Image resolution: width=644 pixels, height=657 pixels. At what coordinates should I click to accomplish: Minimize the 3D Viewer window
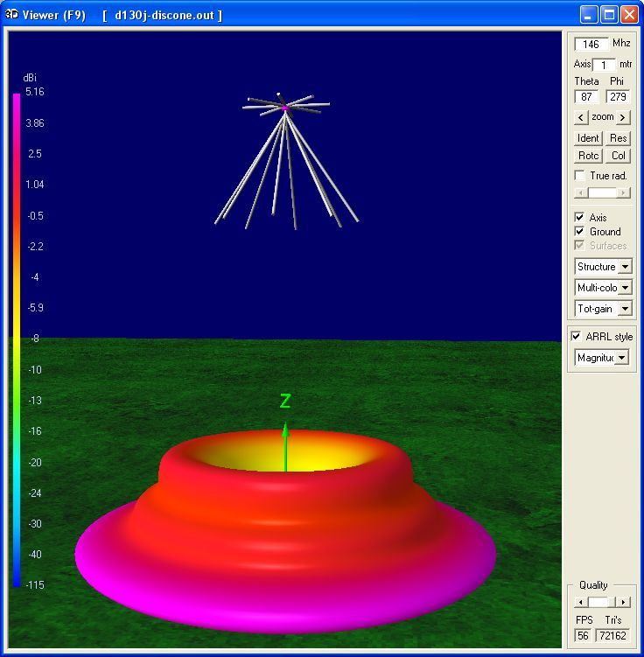588,15
